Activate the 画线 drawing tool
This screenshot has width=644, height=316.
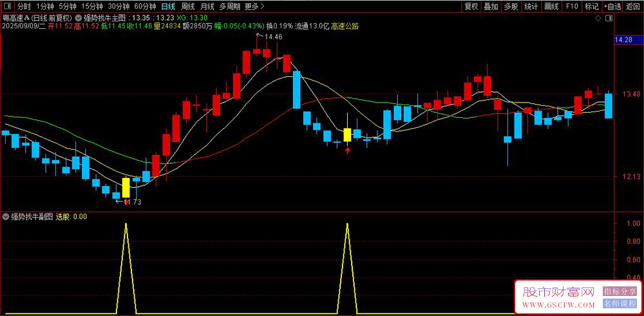(551, 6)
